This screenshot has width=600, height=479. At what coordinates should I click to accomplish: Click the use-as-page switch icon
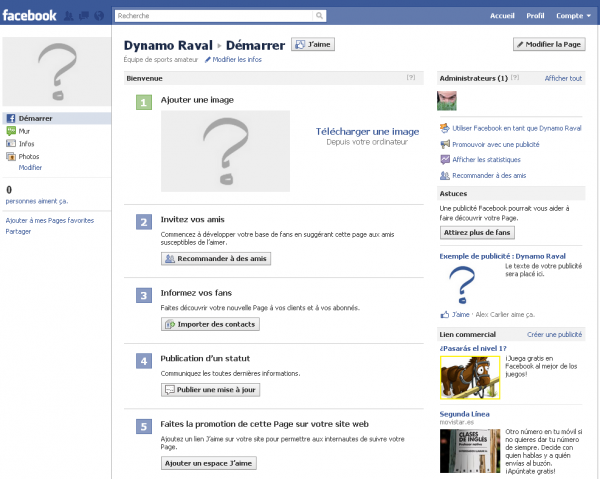coord(445,128)
